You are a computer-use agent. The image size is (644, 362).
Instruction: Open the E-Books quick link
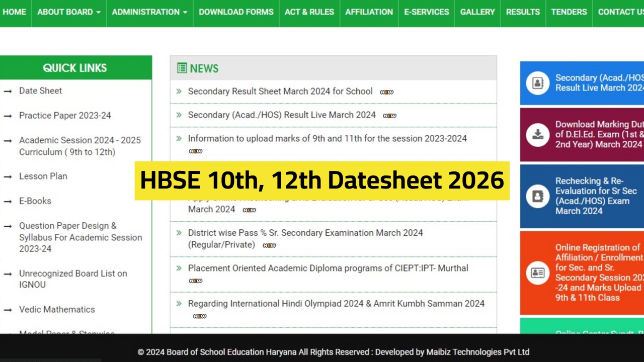pos(35,201)
